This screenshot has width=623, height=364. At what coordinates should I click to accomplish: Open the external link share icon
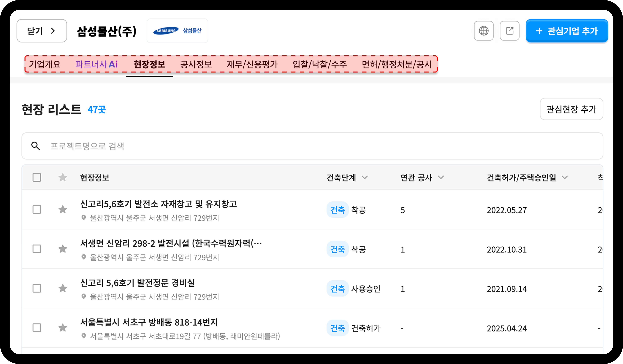pos(509,31)
